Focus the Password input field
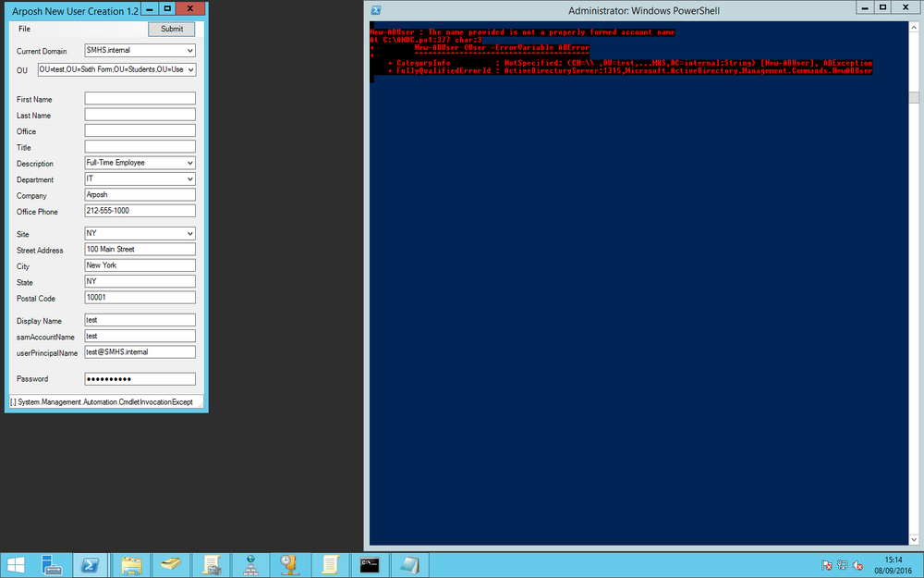This screenshot has width=924, height=578. click(x=140, y=378)
